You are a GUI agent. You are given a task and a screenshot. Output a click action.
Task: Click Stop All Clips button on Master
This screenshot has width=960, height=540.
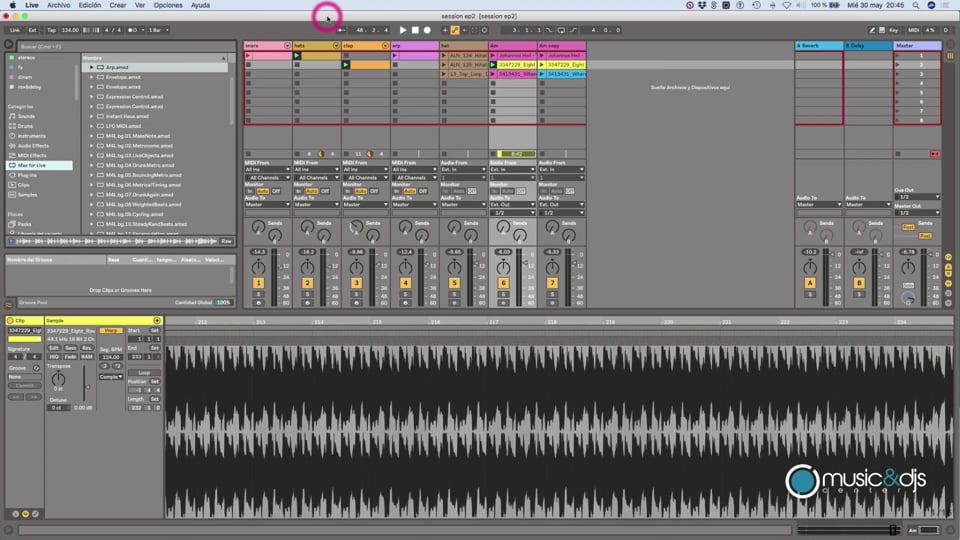point(934,154)
